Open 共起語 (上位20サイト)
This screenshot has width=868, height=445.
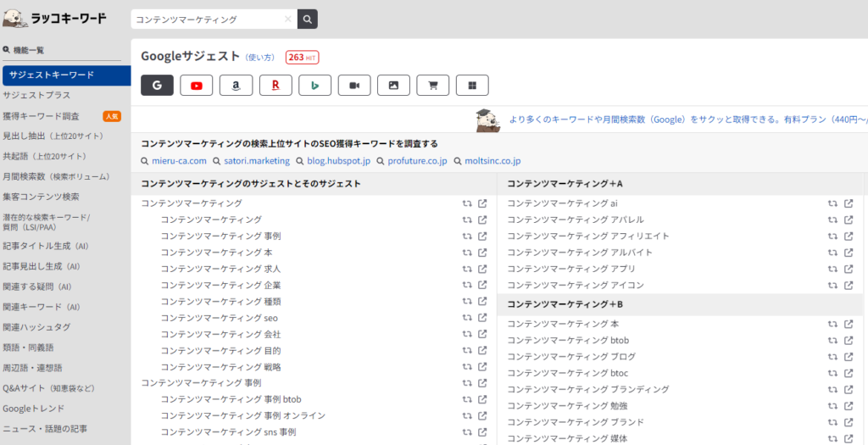[x=44, y=157]
